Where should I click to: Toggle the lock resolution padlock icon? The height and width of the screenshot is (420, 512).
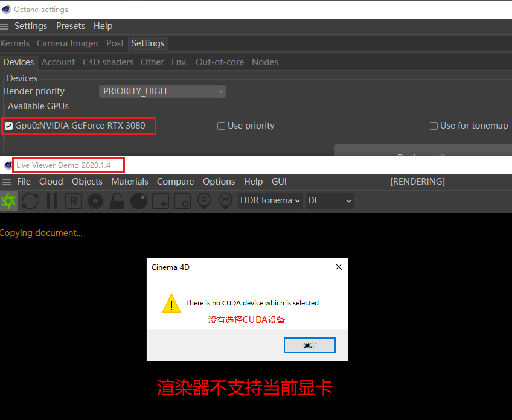(x=117, y=201)
